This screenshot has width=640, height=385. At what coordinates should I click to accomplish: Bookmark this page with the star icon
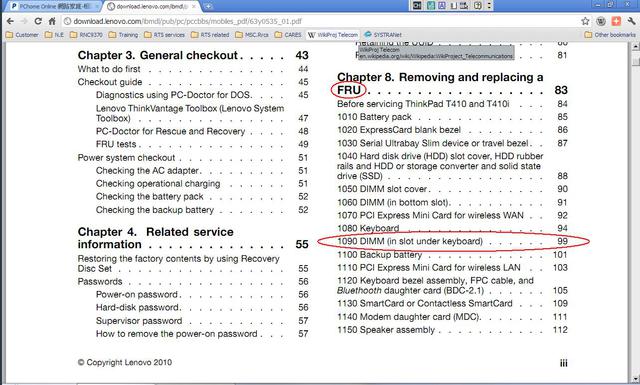[585, 21]
